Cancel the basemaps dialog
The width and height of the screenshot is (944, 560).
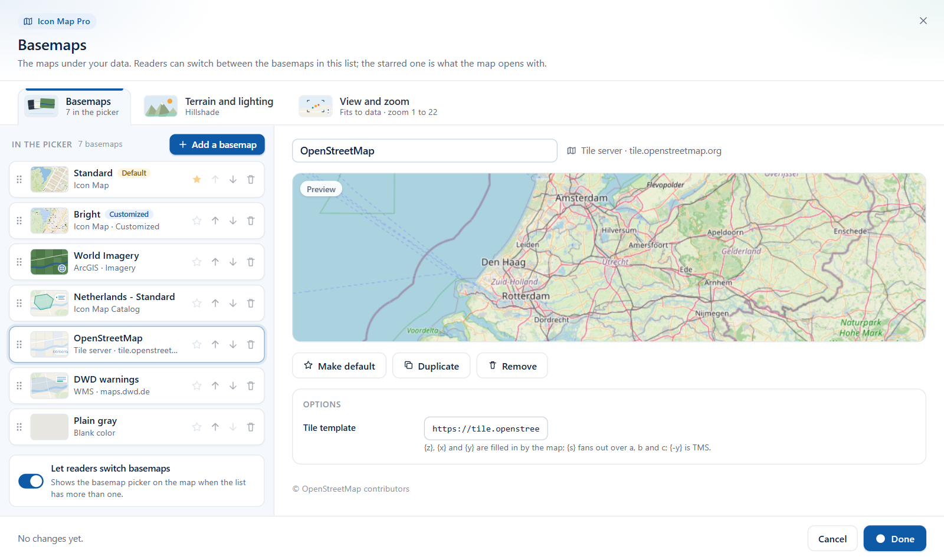click(x=832, y=539)
